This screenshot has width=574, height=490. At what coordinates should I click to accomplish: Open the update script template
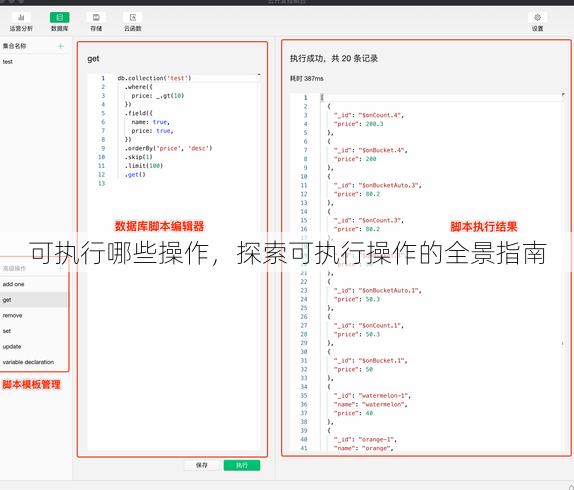tap(34, 347)
